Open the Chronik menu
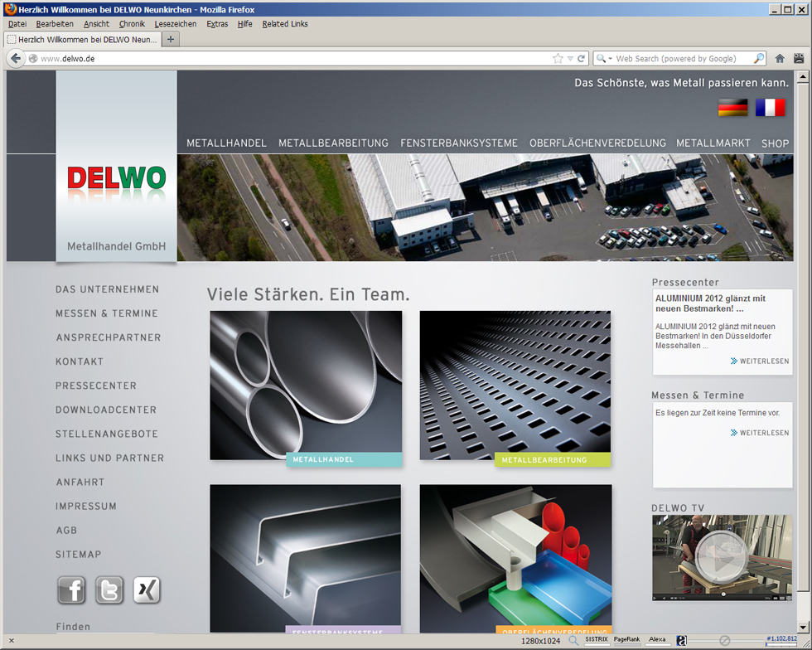Viewport: 812px width, 650px height. tap(132, 24)
